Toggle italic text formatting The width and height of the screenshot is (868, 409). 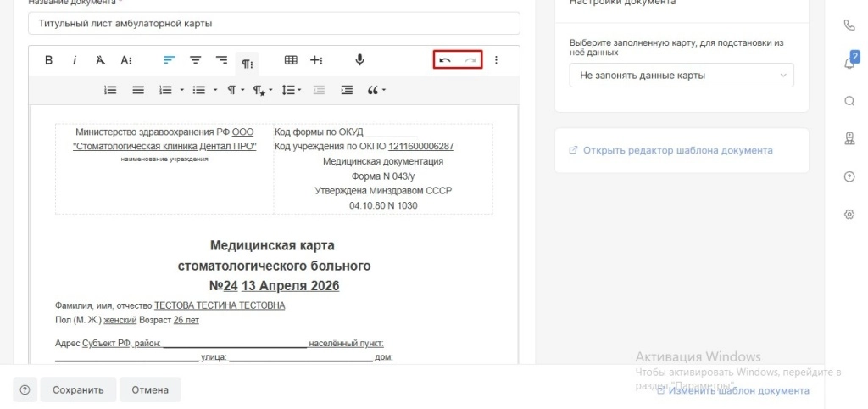(x=75, y=60)
